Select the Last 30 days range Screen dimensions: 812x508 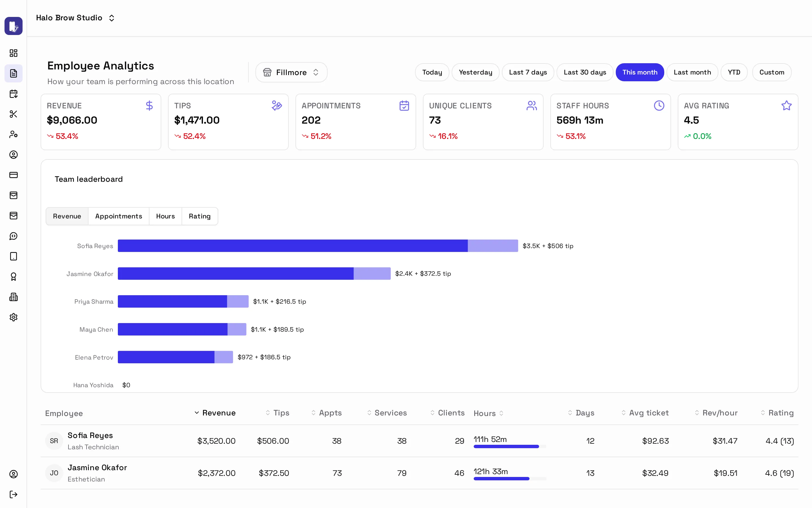pyautogui.click(x=585, y=72)
